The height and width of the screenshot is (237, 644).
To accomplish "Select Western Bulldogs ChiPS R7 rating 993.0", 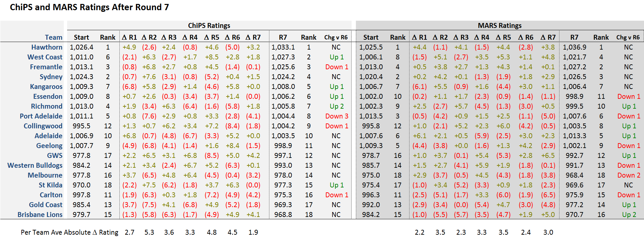I will pyautogui.click(x=283, y=165).
